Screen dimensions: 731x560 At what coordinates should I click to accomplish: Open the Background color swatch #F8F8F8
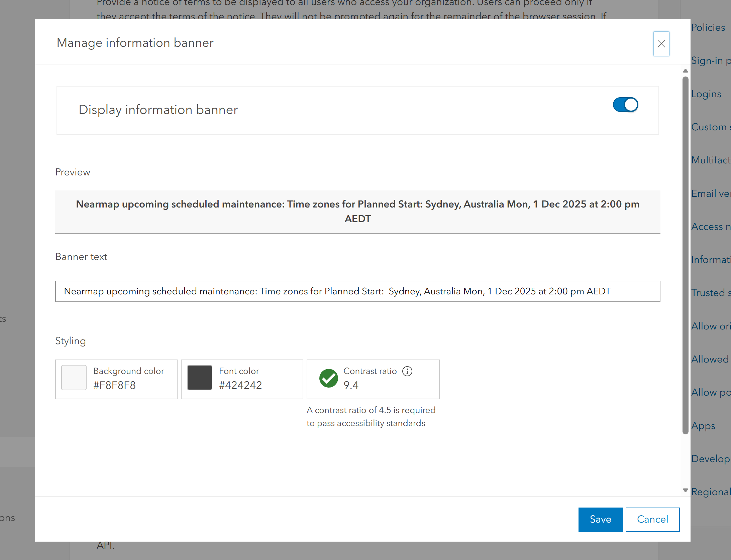click(x=74, y=378)
